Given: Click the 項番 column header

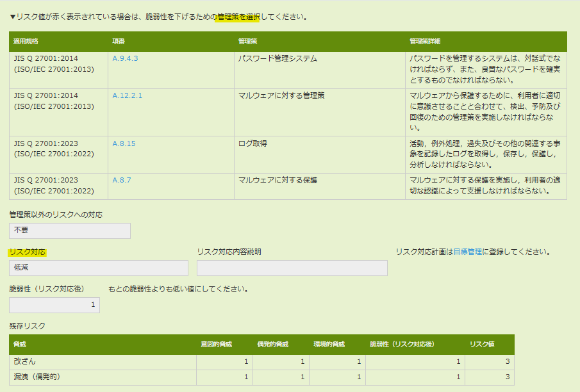Looking at the screenshot, I should pyautogui.click(x=119, y=41).
